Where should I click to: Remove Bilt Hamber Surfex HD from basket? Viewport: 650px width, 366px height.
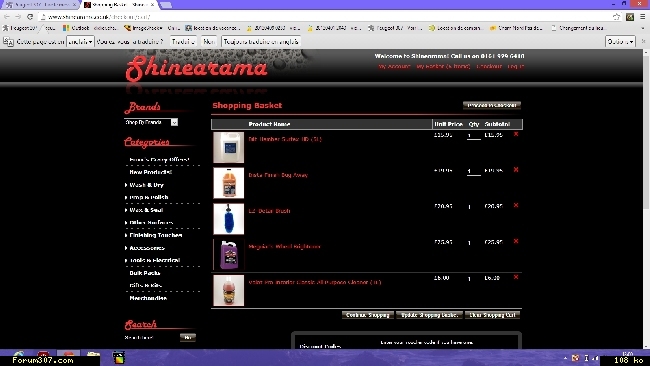pos(516,134)
